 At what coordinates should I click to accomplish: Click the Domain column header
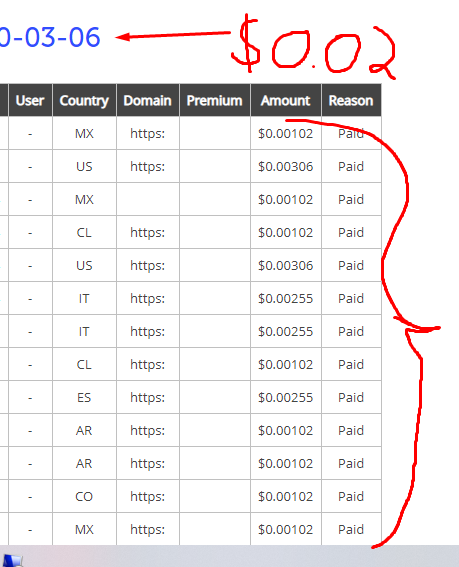point(148,101)
